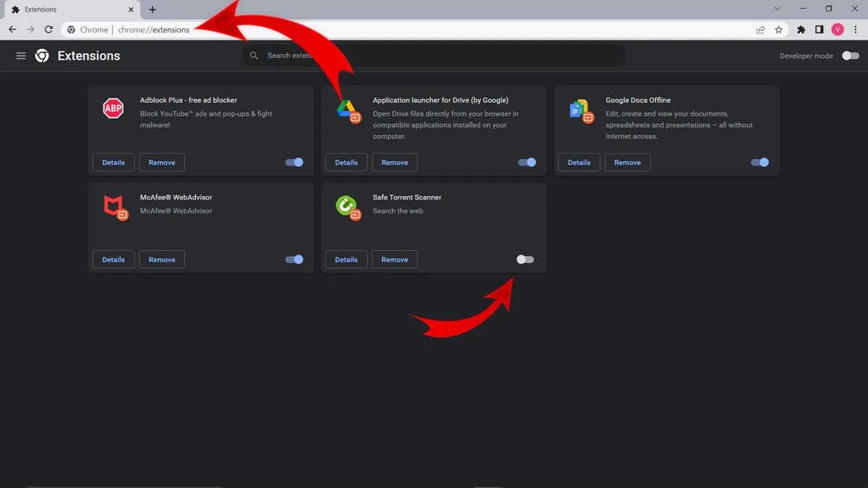Click the Safe Torrent Scanner icon

point(347,207)
